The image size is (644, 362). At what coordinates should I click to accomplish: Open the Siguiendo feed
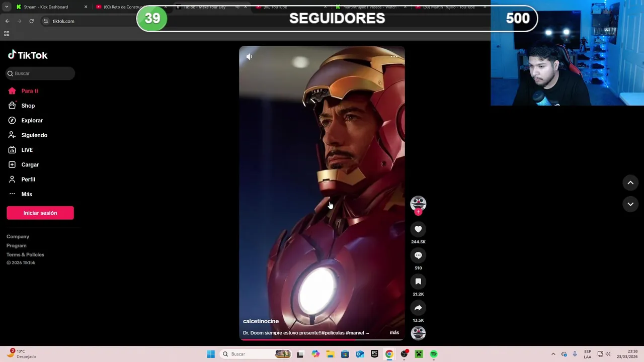point(28,135)
